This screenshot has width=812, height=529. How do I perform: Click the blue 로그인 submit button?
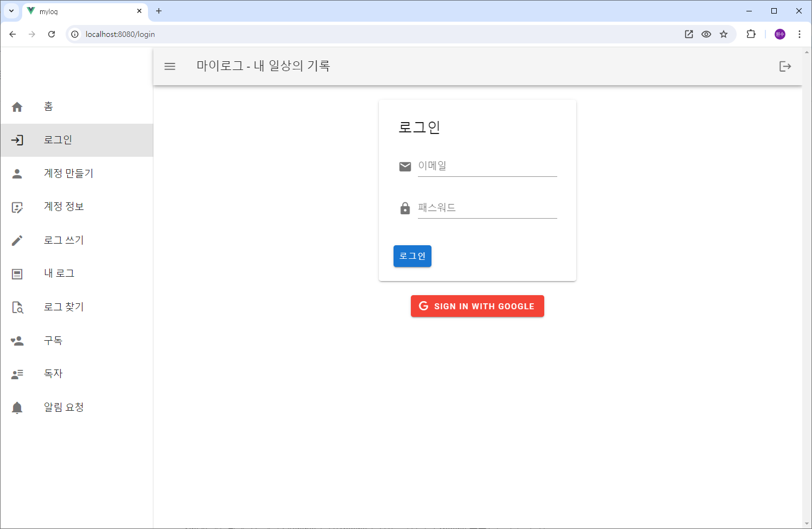coord(412,256)
